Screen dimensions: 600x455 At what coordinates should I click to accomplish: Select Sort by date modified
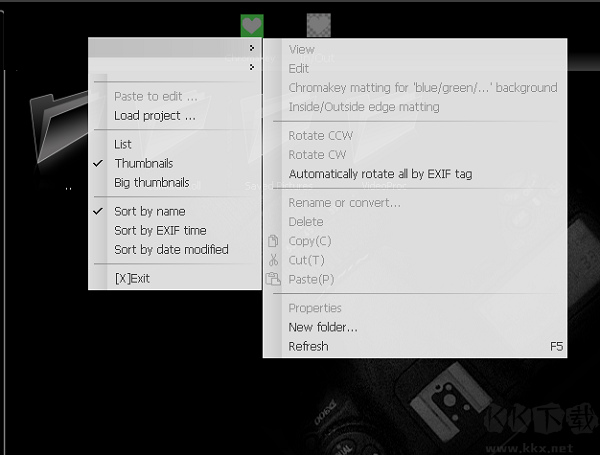tap(171, 249)
